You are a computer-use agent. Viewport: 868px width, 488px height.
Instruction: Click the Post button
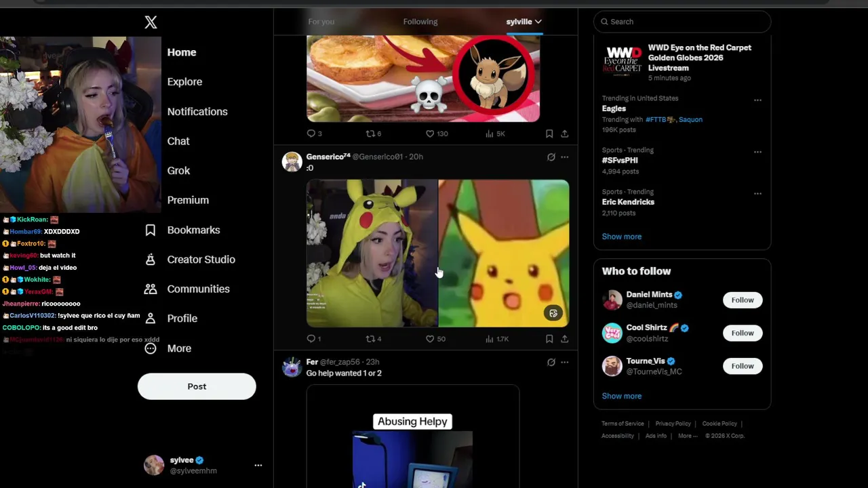tap(197, 386)
